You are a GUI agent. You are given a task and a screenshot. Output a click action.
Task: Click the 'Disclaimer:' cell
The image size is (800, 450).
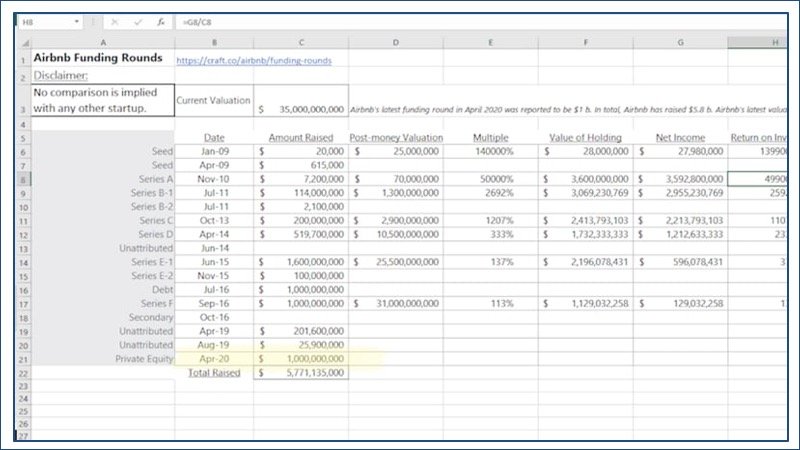[103, 76]
